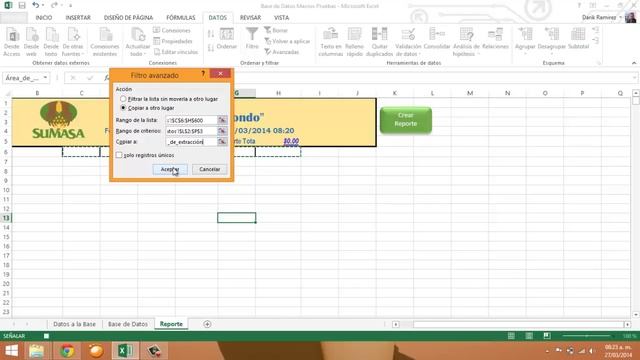Screen dimensions: 640x360
Task: Click Rango de criterios field
Action: pyautogui.click(x=191, y=131)
